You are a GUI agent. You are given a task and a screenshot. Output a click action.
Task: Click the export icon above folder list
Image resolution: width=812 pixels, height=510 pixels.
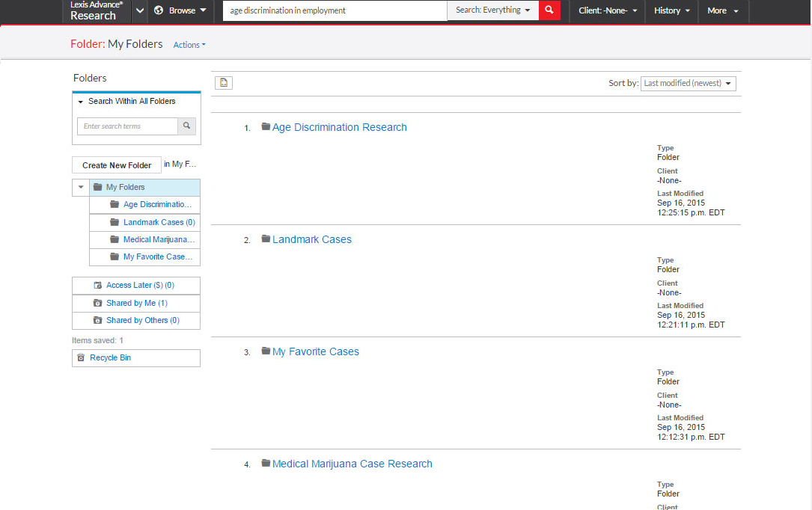(x=224, y=83)
